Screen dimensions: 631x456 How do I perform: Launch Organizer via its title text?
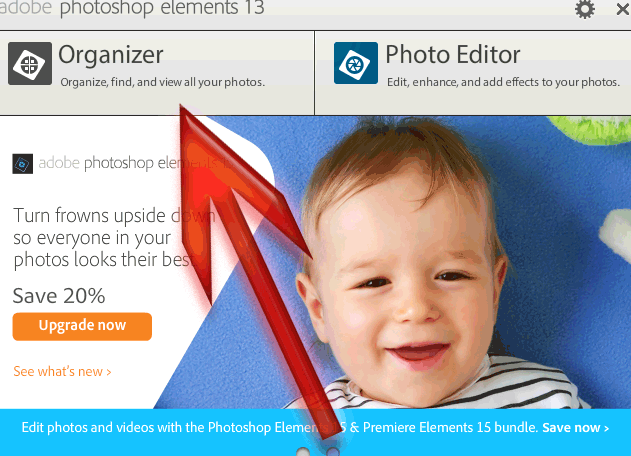pos(111,55)
